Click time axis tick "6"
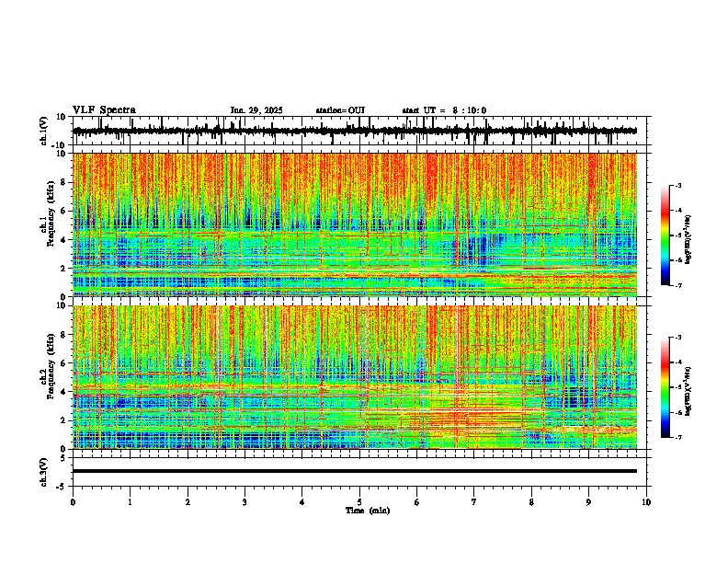 point(417,502)
